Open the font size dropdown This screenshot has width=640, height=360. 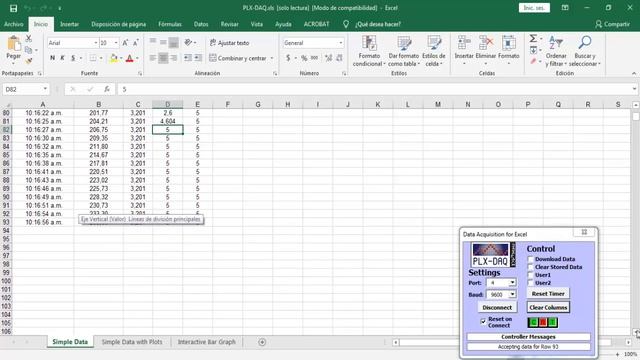point(116,43)
